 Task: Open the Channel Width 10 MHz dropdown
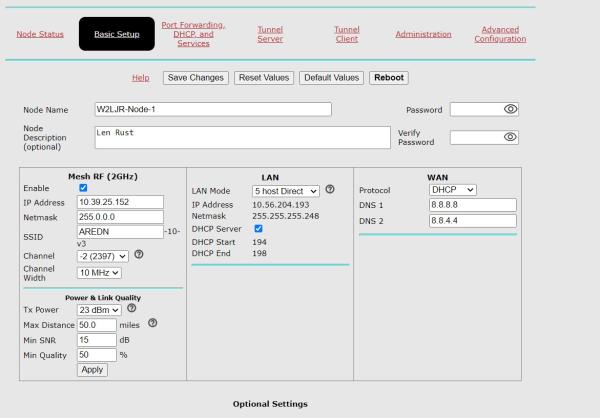[99, 273]
